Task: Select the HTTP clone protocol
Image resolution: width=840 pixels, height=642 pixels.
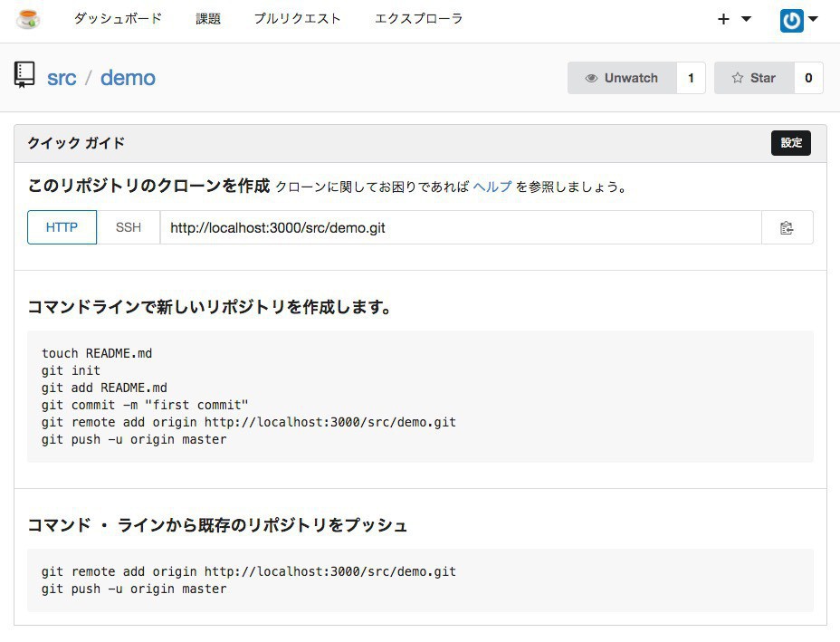Action: [62, 227]
